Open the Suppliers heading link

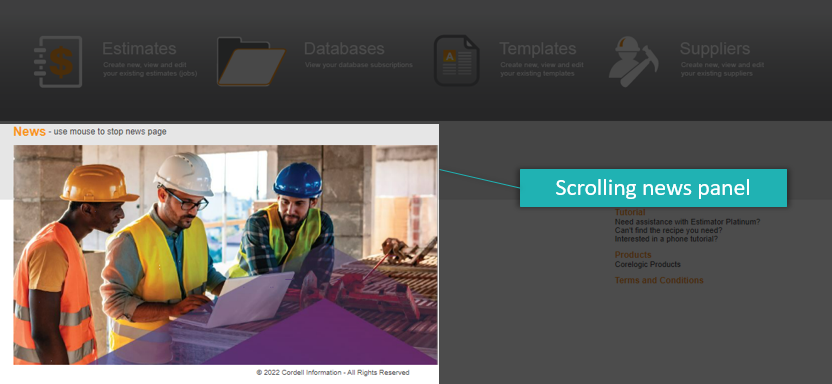click(715, 49)
